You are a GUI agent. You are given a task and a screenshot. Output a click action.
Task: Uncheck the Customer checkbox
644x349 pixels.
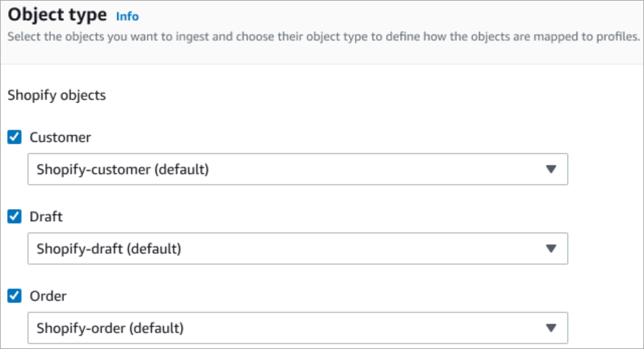pos(14,137)
